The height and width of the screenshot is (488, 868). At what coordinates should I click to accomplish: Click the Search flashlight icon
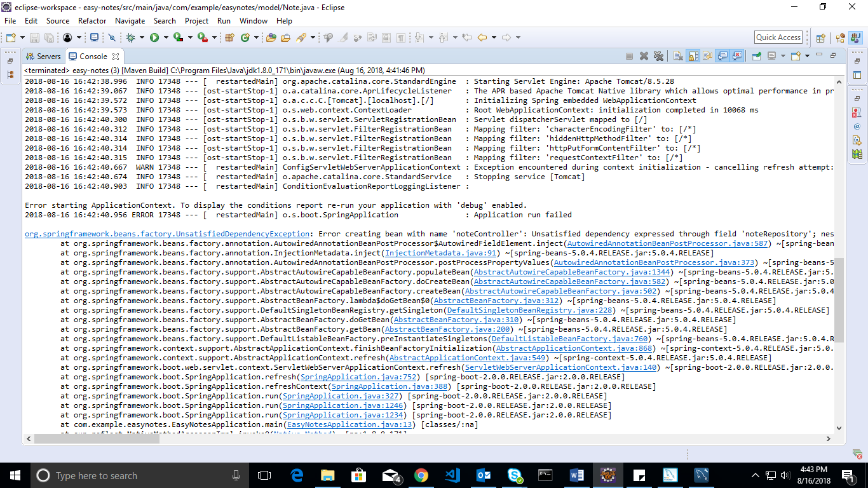tap(301, 37)
